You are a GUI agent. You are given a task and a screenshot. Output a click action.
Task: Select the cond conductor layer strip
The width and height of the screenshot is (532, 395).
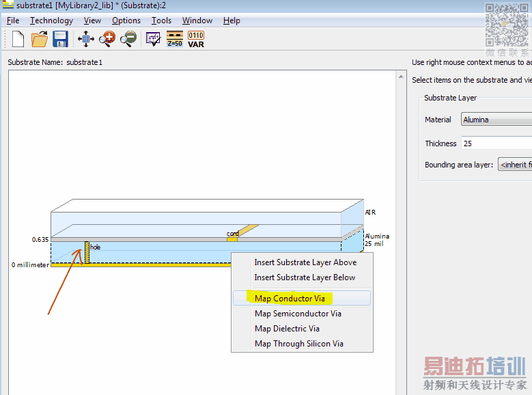click(x=232, y=239)
